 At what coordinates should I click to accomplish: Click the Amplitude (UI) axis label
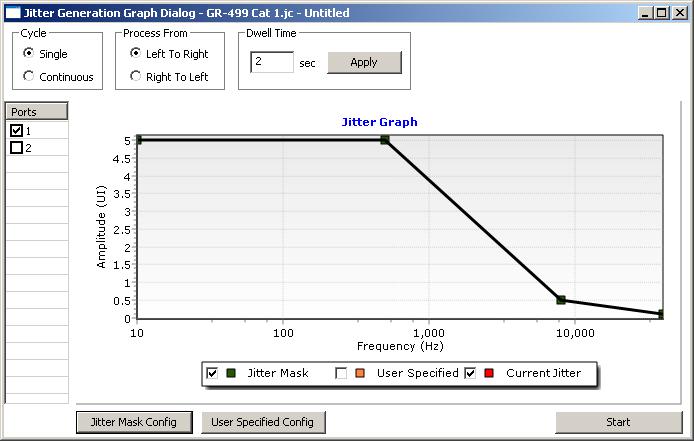(x=101, y=227)
